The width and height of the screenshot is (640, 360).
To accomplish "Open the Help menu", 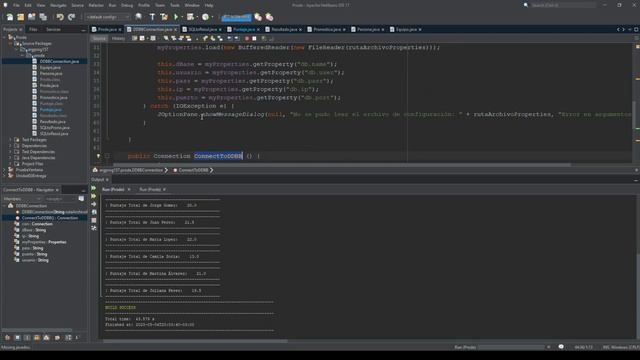I will (x=209, y=5).
